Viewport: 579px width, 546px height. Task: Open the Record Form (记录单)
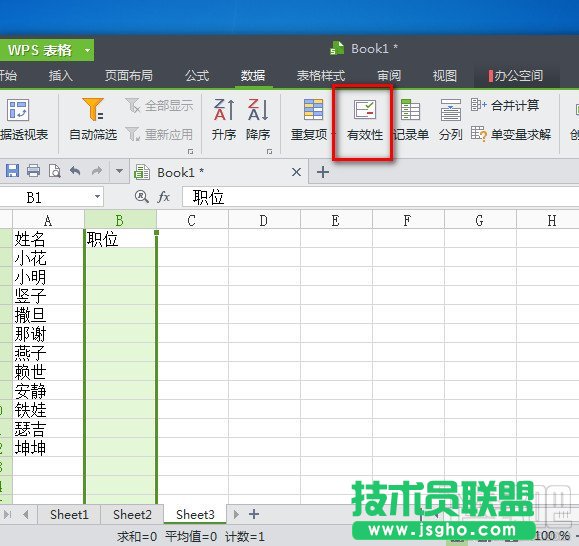(411, 120)
